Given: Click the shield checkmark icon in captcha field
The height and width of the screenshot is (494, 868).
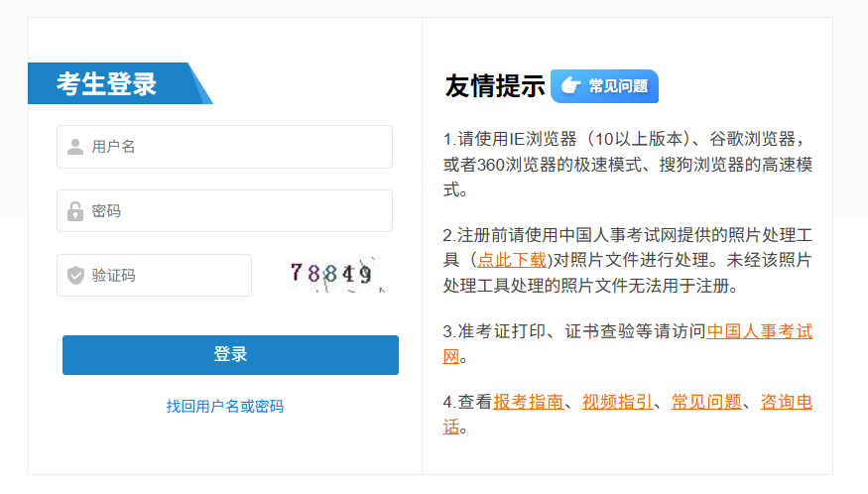Looking at the screenshot, I should coord(75,275).
